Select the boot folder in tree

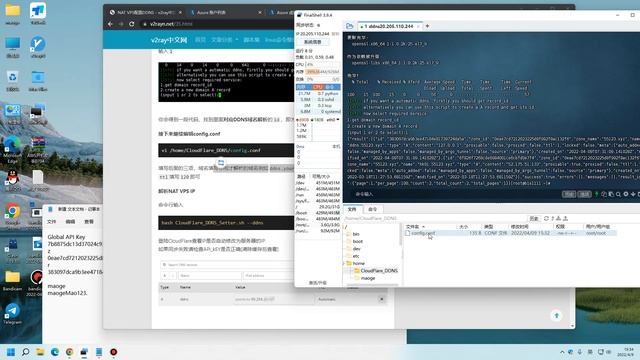click(x=358, y=241)
